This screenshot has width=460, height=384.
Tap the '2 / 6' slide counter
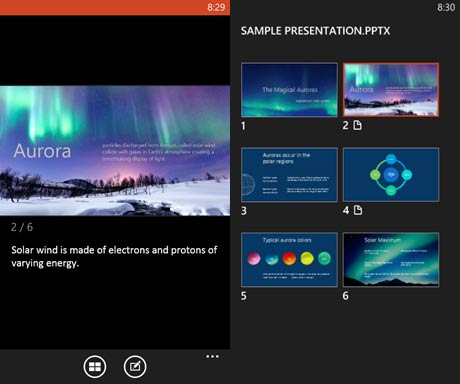(x=22, y=227)
